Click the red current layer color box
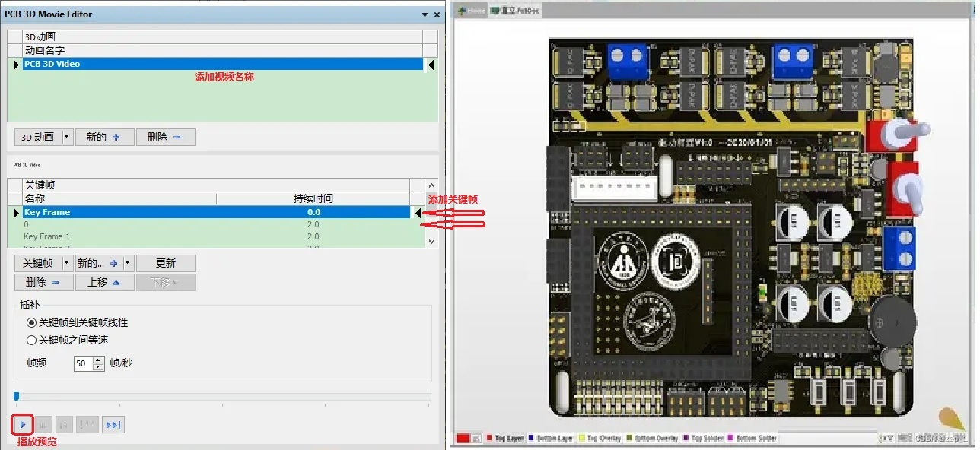The width and height of the screenshot is (980, 450). click(463, 439)
